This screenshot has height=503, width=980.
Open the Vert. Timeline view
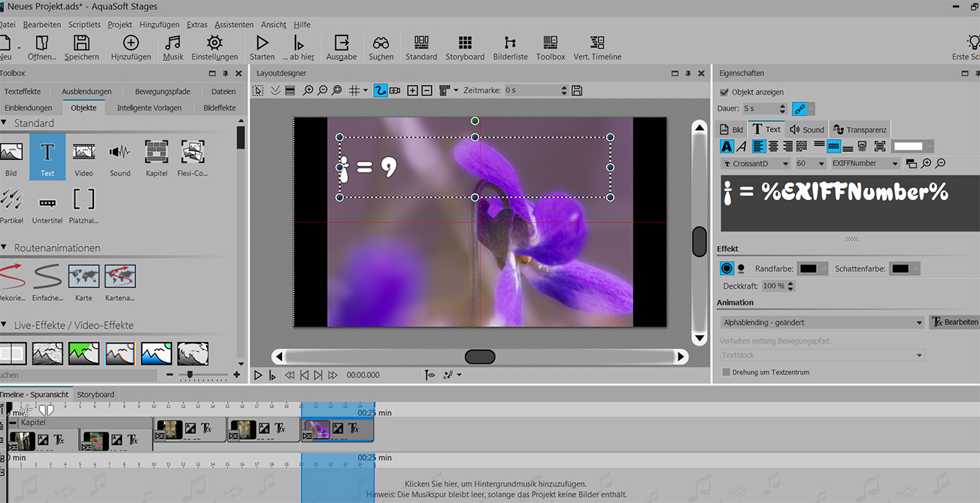(597, 47)
